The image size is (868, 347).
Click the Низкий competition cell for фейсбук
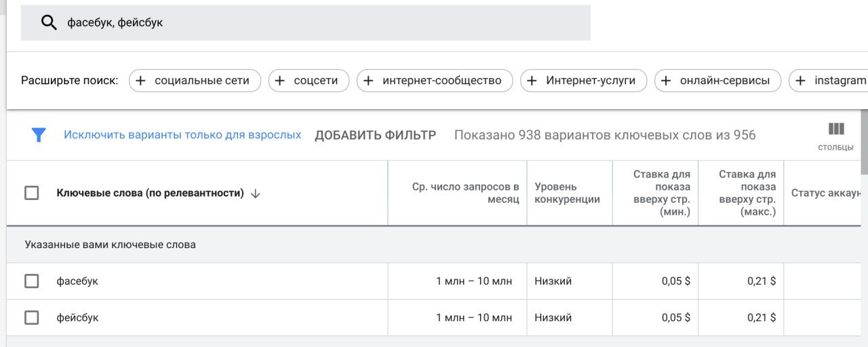coord(553,317)
